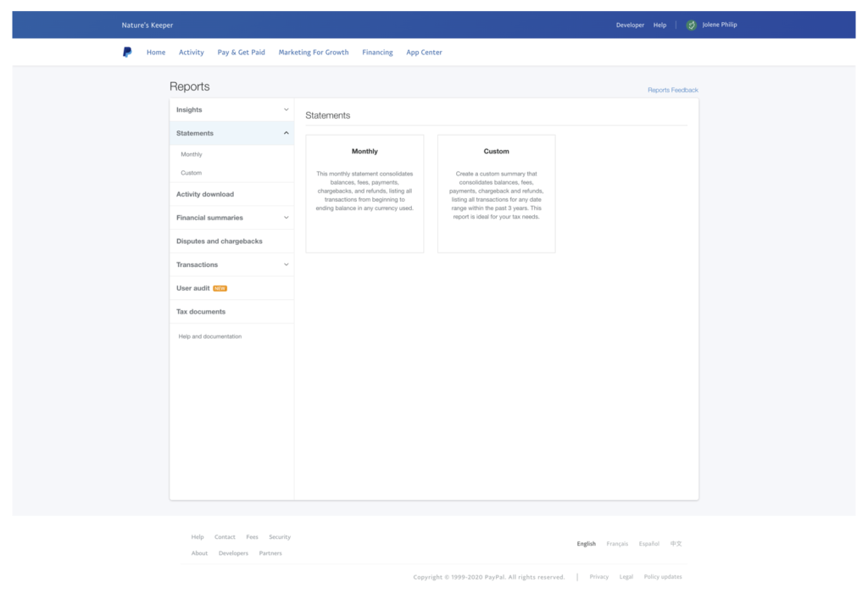Screen dimensions: 868x605
Task: Click the Help link in top header
Action: tap(659, 25)
